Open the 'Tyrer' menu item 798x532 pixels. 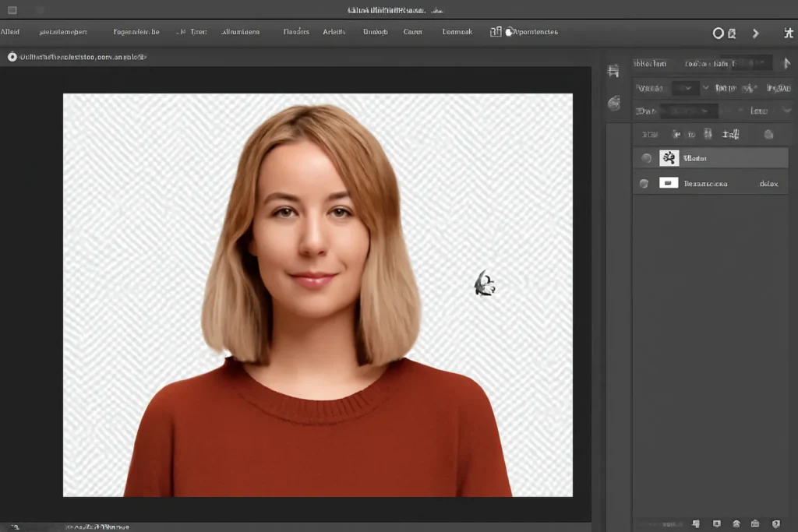198,31
